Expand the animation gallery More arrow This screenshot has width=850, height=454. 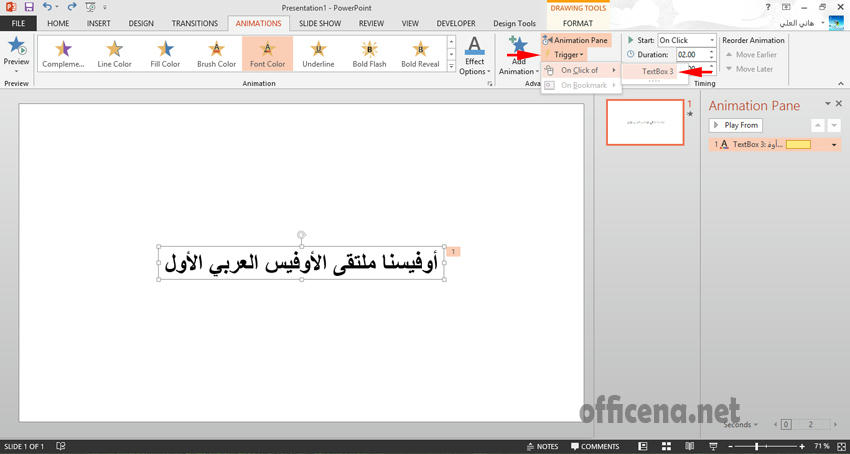(x=450, y=66)
